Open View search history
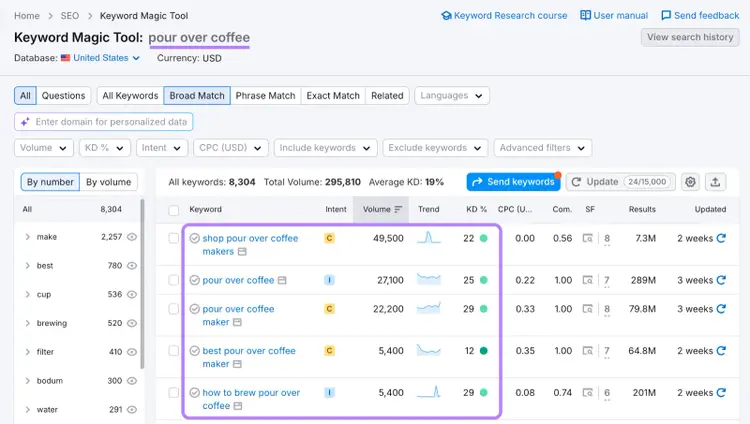 pyautogui.click(x=690, y=37)
